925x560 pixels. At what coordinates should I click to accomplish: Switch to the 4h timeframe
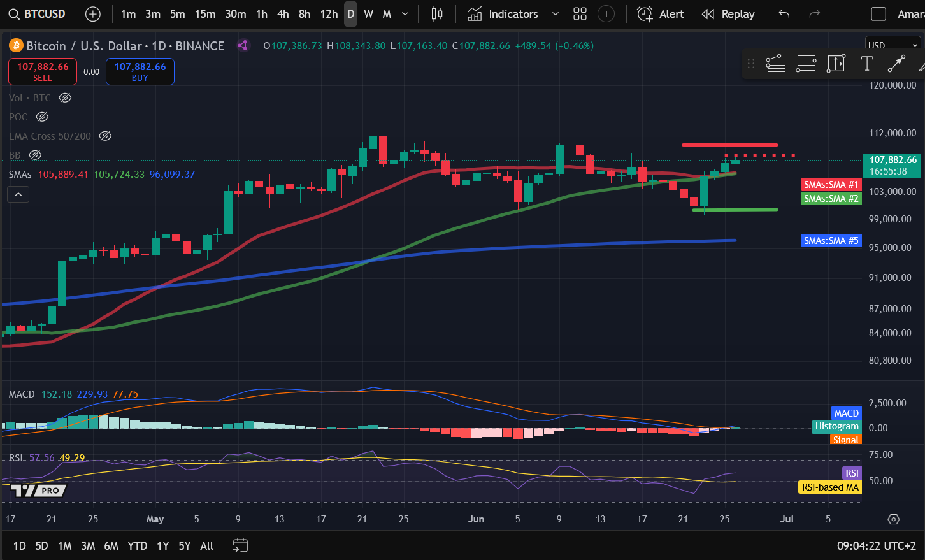[x=283, y=14]
